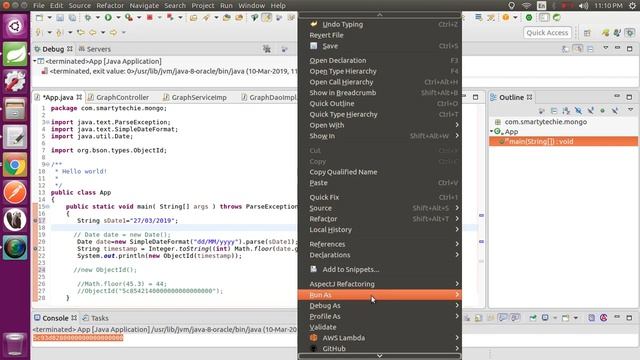Open dropdown arrow next to Debug icon
The height and width of the screenshot is (360, 640).
point(98,18)
